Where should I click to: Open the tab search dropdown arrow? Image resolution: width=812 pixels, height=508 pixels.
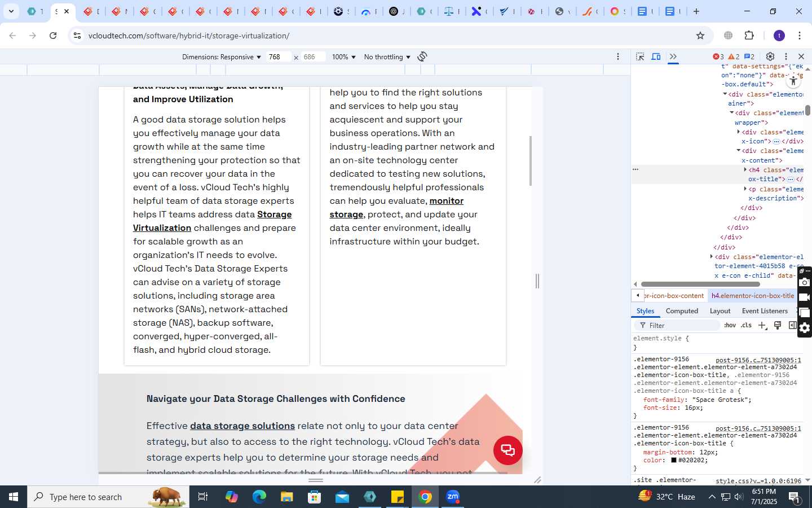(11, 11)
